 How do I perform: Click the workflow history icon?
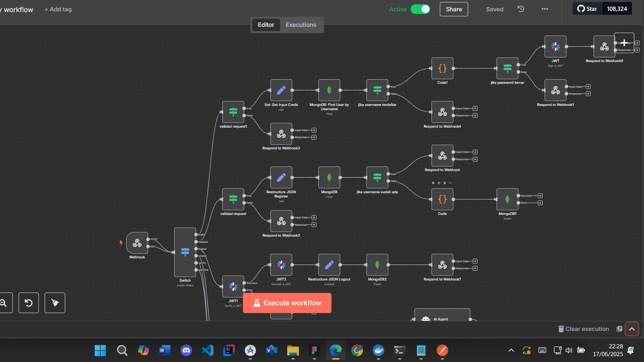tap(521, 9)
